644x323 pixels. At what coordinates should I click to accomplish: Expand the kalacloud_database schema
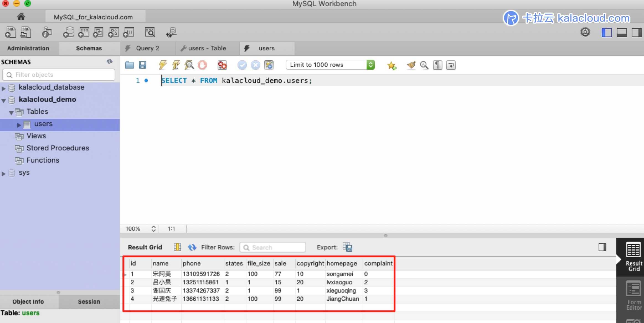tap(5, 87)
